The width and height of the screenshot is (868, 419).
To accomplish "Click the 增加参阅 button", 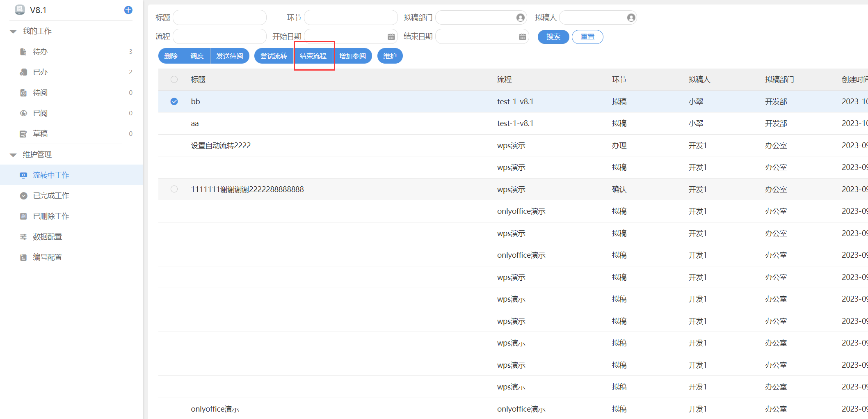I will pos(352,56).
